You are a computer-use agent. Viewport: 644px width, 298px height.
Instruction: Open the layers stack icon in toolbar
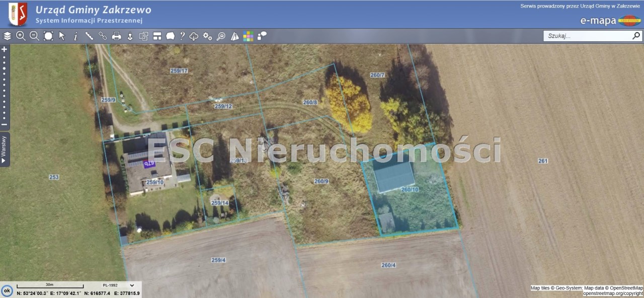click(7, 36)
